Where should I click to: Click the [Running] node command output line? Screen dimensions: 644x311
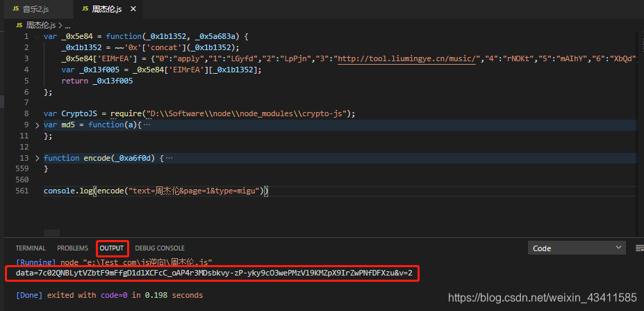114,262
